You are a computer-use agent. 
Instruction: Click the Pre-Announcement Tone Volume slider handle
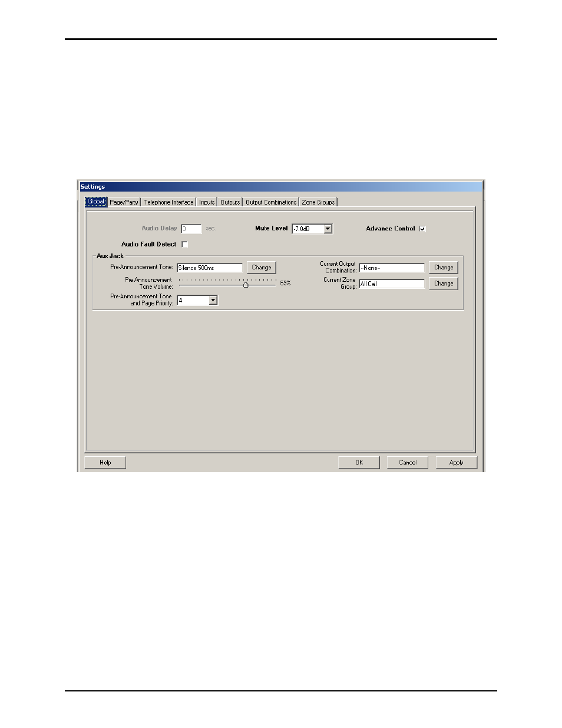pos(246,285)
